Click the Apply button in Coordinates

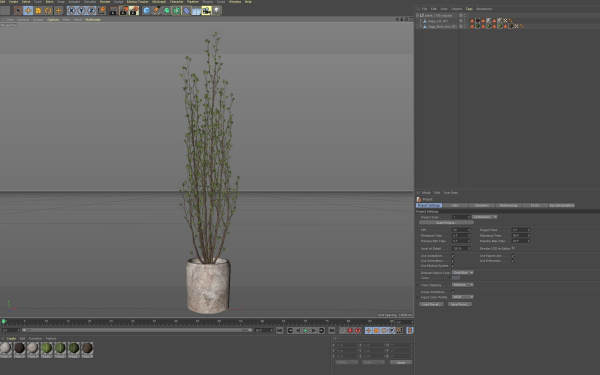401,362
